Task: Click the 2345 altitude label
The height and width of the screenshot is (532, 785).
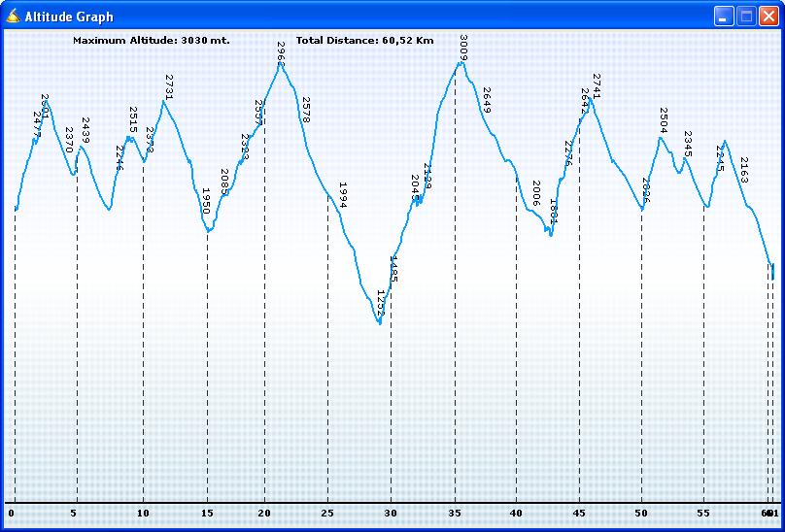Action: click(688, 144)
